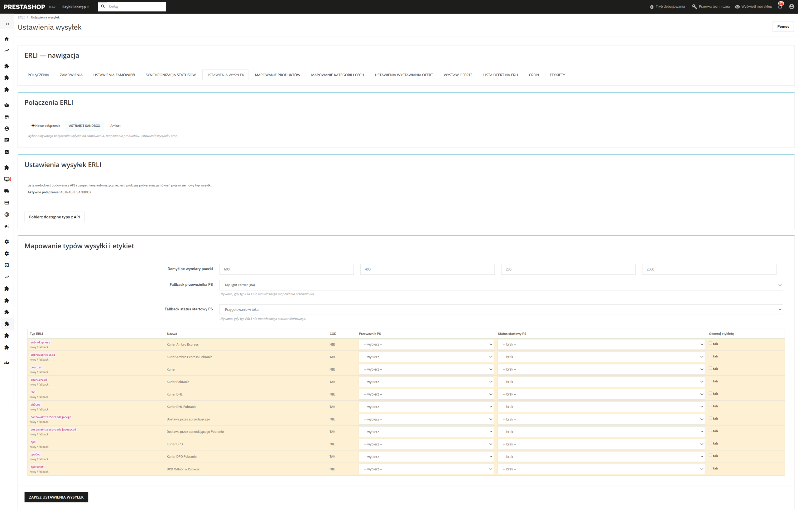Tick 'tak' checkbox for dpd row
The image size is (798, 532).
click(710, 443)
